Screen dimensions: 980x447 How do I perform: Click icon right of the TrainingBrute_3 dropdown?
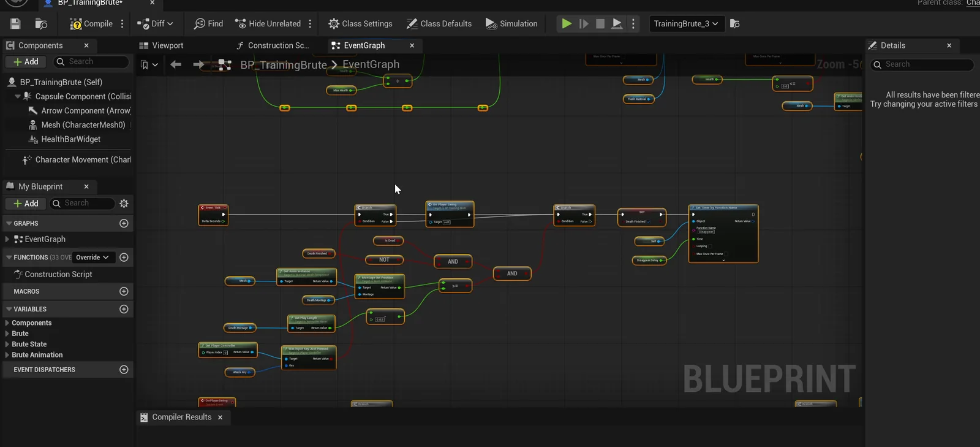pyautogui.click(x=735, y=24)
